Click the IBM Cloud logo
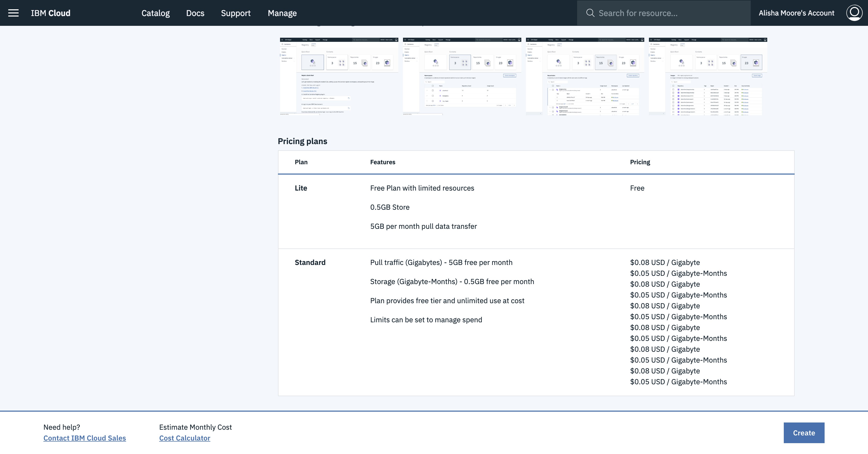Screen dimensions: 868x454 [x=51, y=13]
